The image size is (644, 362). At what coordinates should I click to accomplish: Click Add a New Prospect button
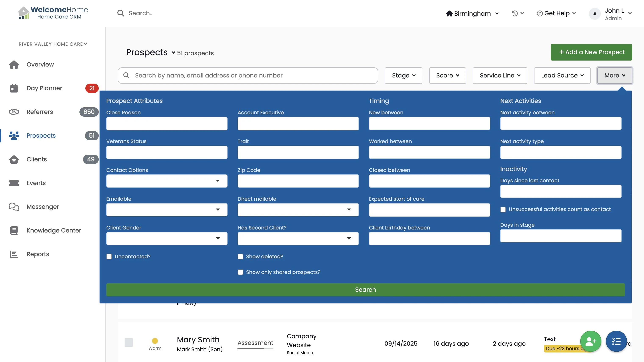(x=591, y=52)
